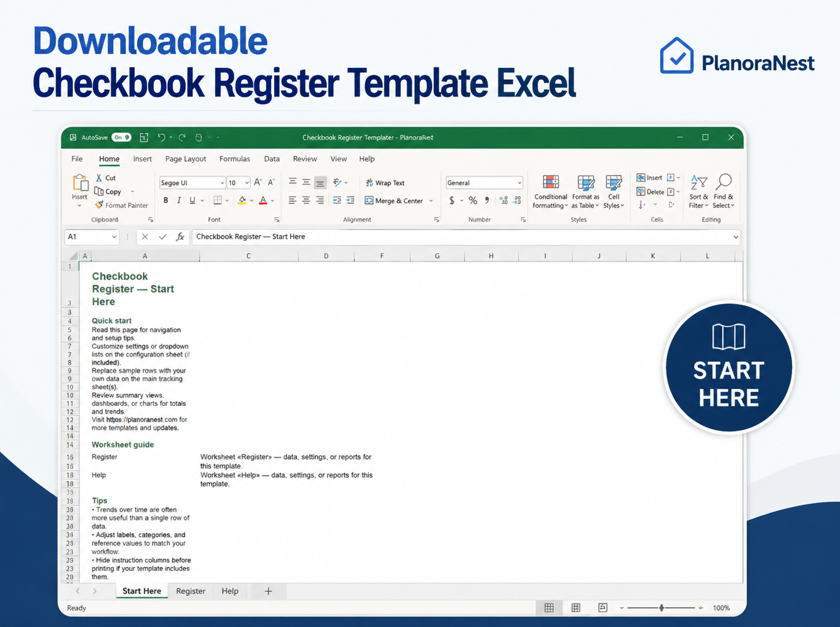840x627 pixels.
Task: Toggle Wrap Text
Action: (x=385, y=182)
